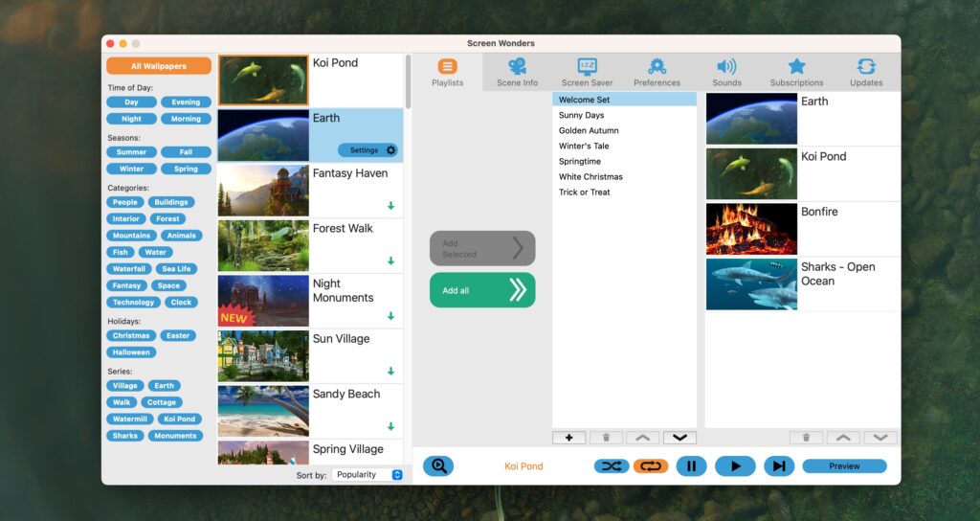The height and width of the screenshot is (521, 980).
Task: Go to Preferences tab
Action: [x=657, y=72]
